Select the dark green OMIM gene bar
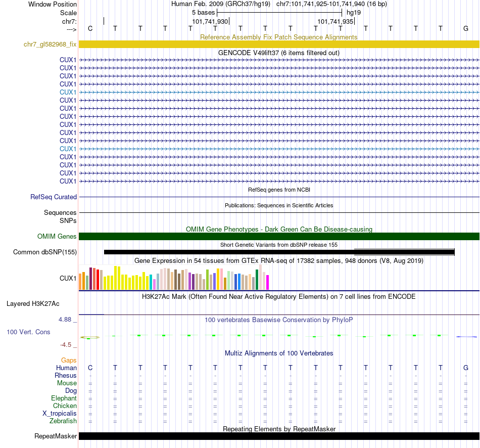Viewport: 480px width, 448px height. pos(279,236)
